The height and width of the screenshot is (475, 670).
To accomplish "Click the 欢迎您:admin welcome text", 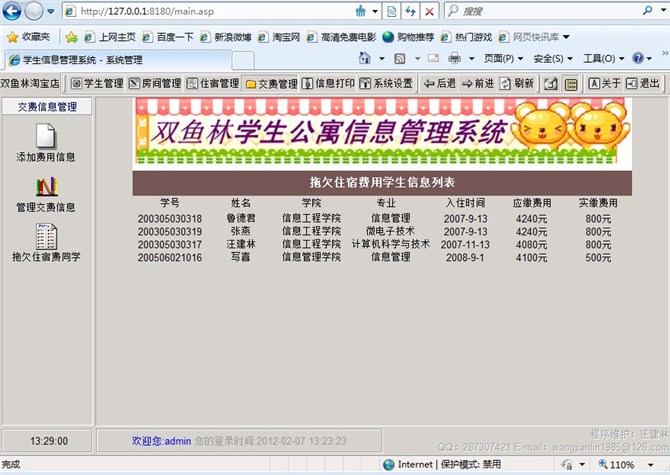I will pyautogui.click(x=162, y=441).
